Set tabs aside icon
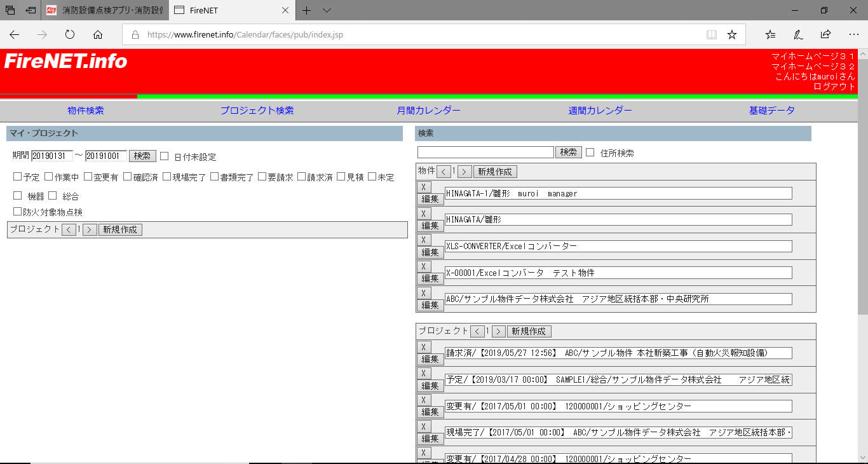Screen dimensions: 868x464 click(x=31, y=10)
